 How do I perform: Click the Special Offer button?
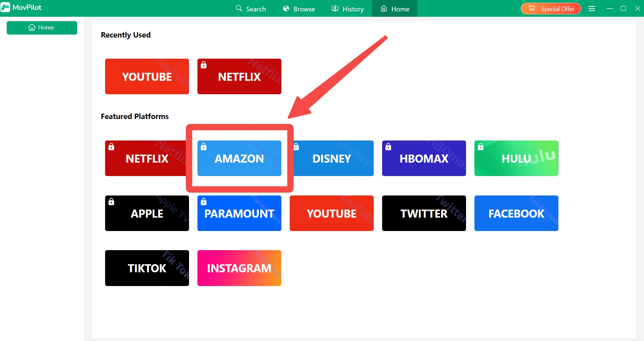pyautogui.click(x=551, y=9)
